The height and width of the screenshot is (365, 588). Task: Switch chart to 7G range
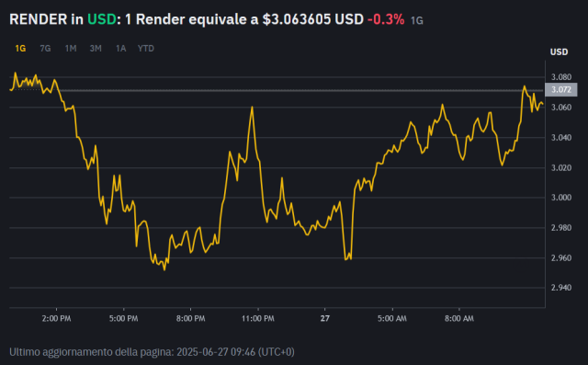(45, 49)
